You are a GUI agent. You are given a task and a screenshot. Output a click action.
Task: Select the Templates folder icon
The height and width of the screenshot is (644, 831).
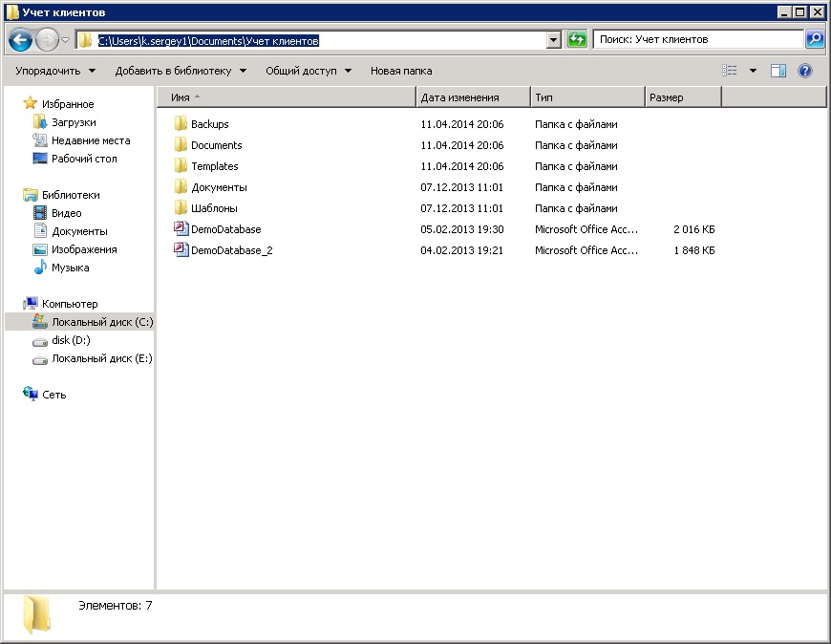pos(181,166)
